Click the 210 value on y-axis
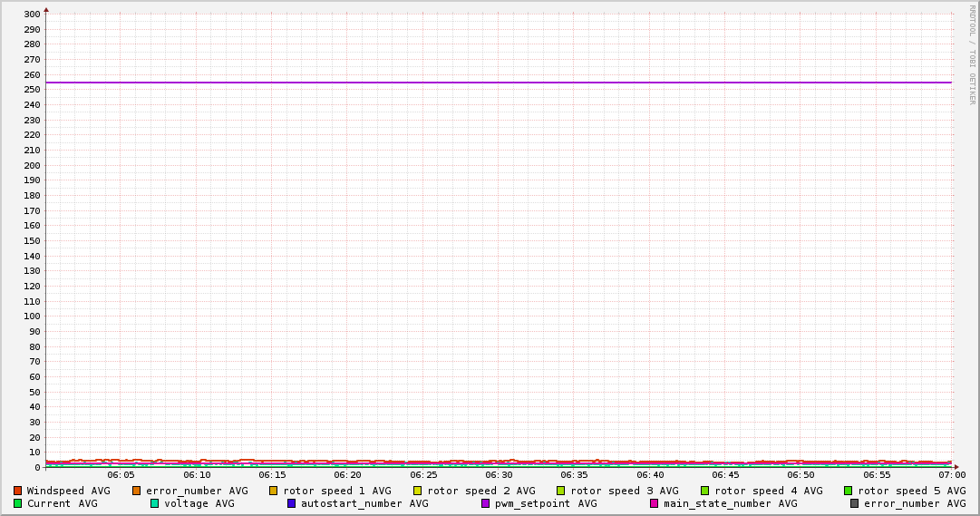The height and width of the screenshot is (516, 980). click(x=32, y=151)
